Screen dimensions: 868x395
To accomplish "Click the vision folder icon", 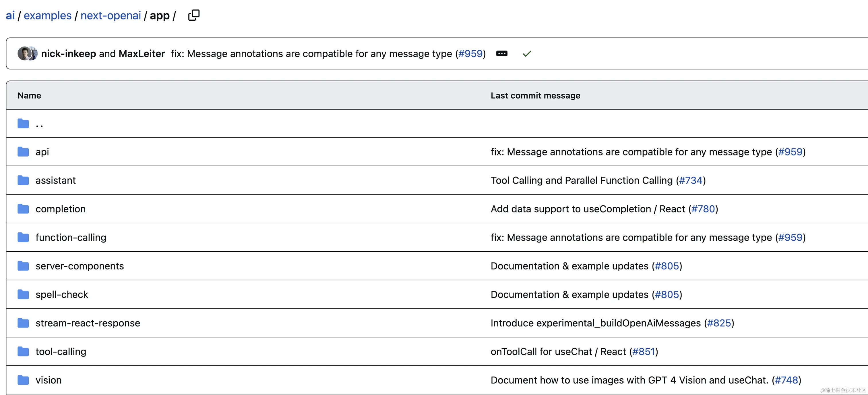I will 23,380.
